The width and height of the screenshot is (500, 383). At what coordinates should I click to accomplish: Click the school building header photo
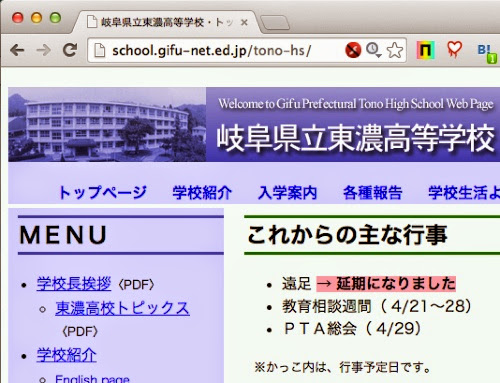[107, 124]
